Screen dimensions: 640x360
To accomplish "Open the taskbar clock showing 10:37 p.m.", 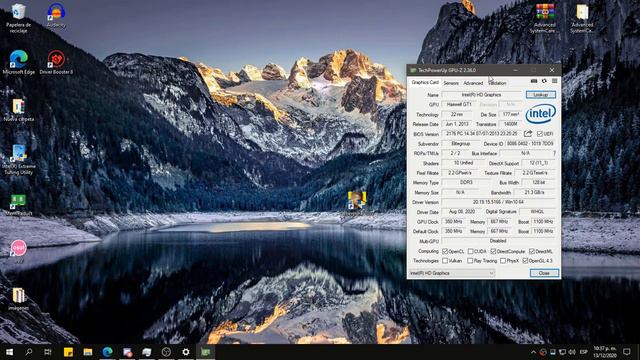I will pos(605,352).
